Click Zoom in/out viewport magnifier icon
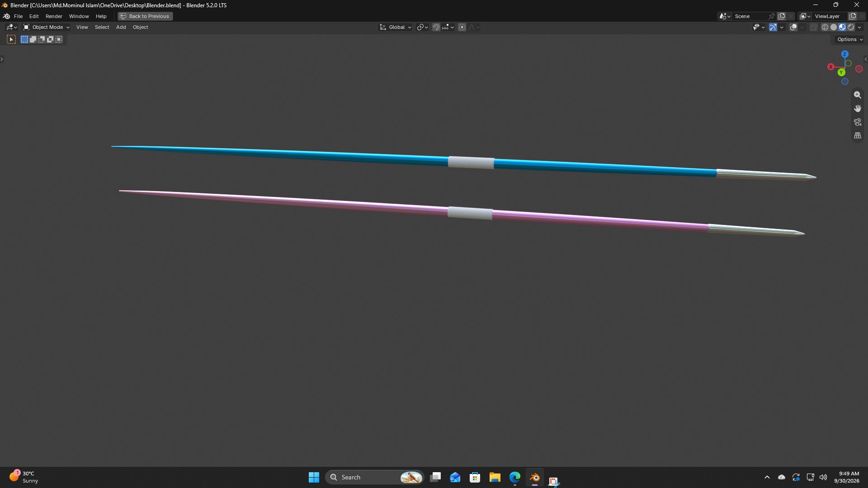The image size is (868, 488). [x=858, y=95]
